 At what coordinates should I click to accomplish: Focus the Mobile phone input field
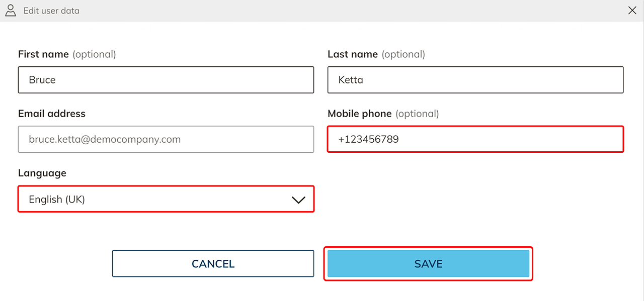[x=475, y=139]
